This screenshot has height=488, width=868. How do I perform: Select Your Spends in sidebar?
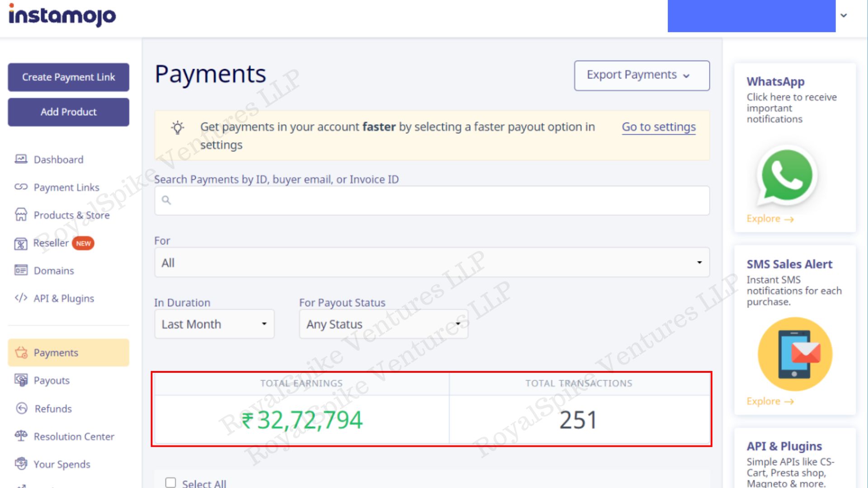click(x=62, y=464)
